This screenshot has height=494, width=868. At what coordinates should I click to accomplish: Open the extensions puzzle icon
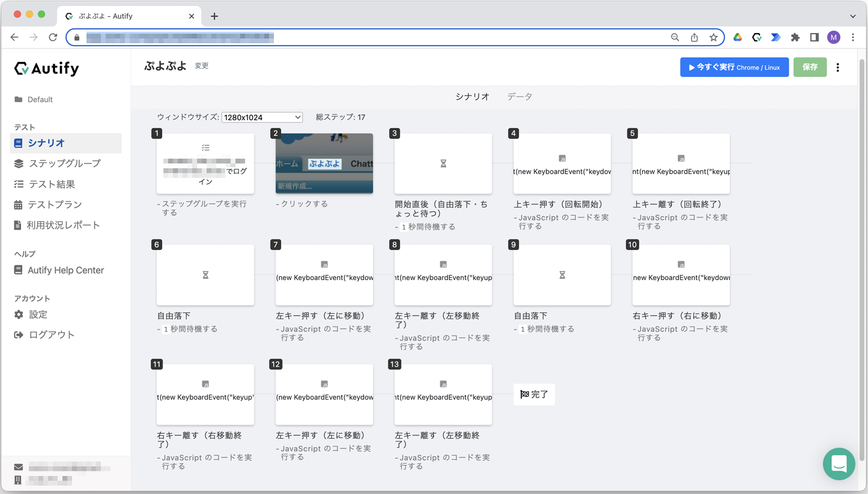[x=795, y=37]
